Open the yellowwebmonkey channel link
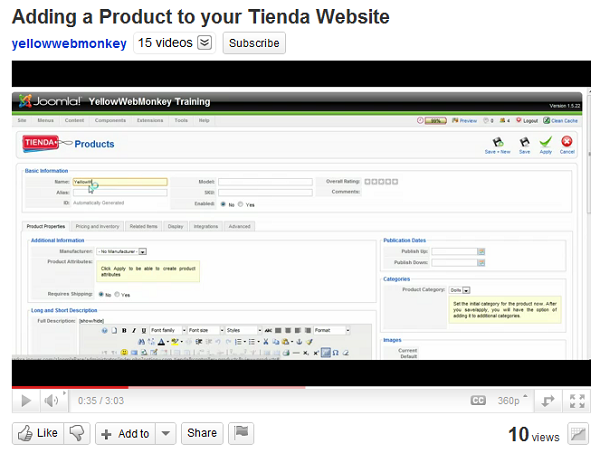Screen dimensions: 600x453 pyautogui.click(x=69, y=43)
